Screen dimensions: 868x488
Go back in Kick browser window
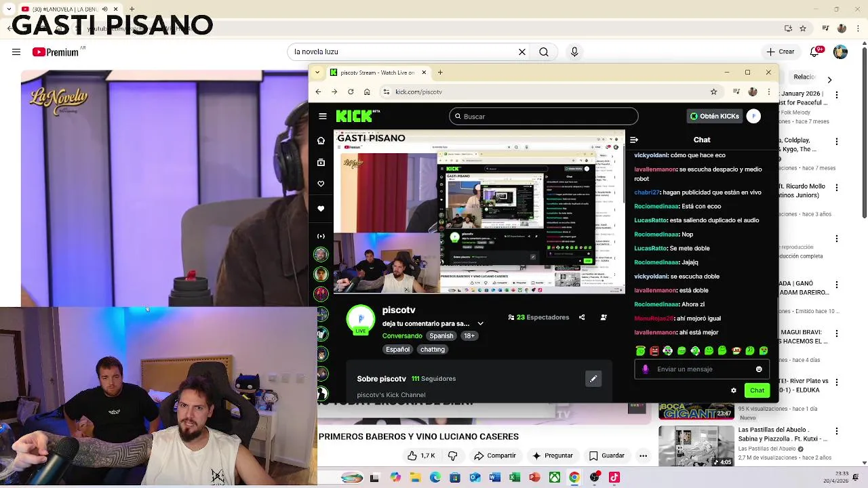point(318,91)
